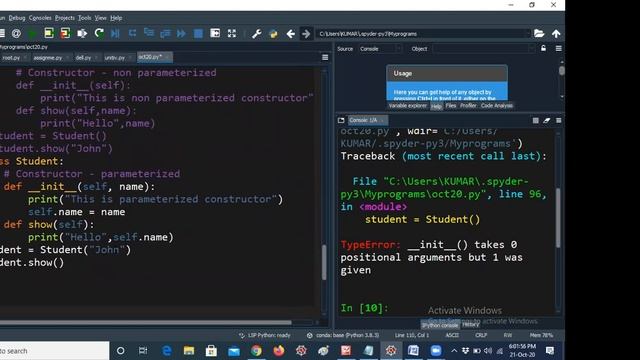
Task: Click the browse consoles tabs icon
Action: pyautogui.click(x=341, y=120)
